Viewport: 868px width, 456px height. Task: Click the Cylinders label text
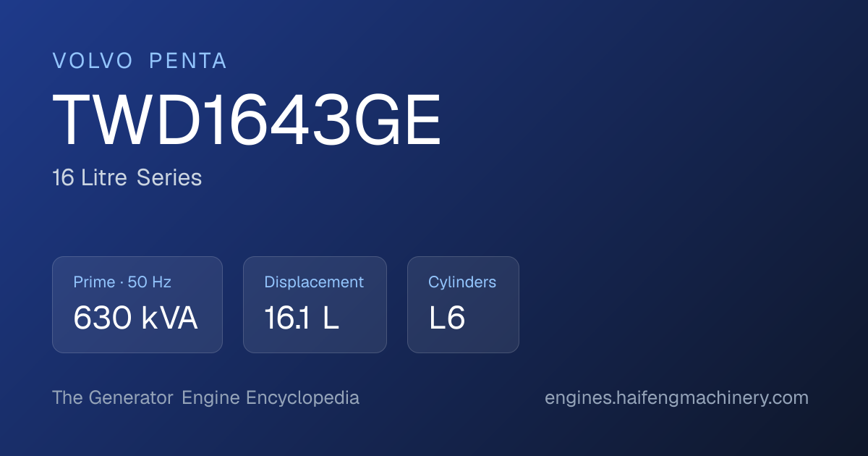pyautogui.click(x=462, y=282)
